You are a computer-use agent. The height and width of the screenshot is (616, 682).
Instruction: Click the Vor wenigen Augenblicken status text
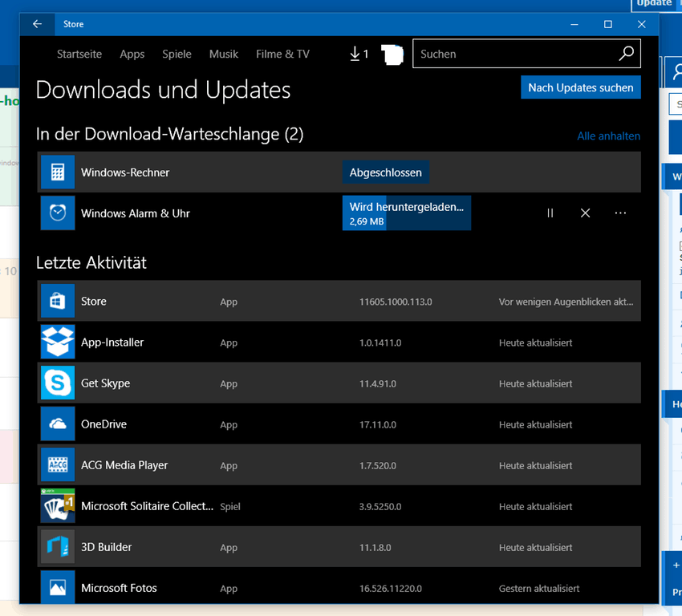(566, 302)
